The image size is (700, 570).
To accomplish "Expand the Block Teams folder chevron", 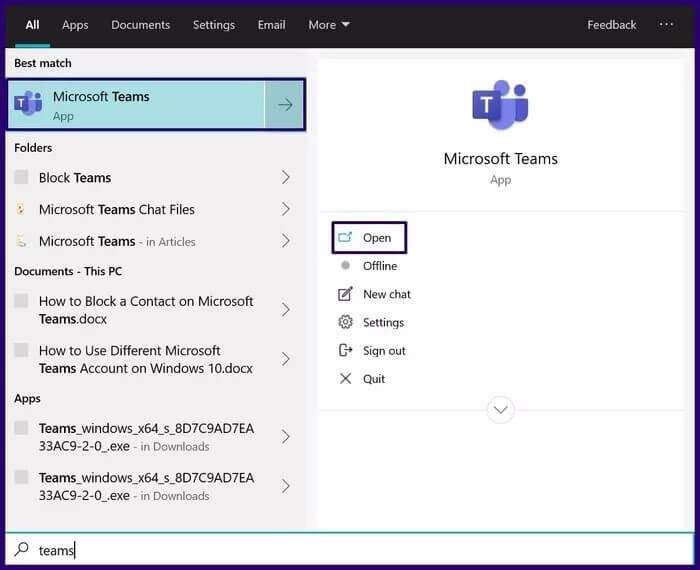I will tap(285, 178).
